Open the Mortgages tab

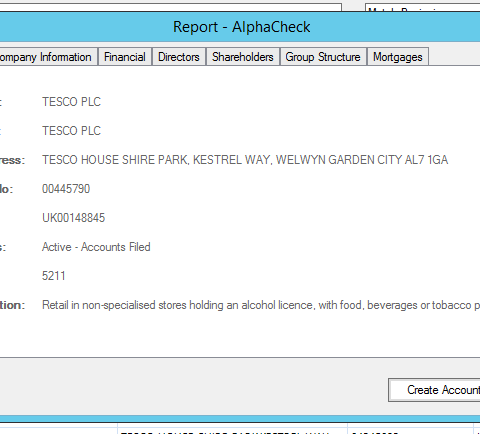coord(398,57)
